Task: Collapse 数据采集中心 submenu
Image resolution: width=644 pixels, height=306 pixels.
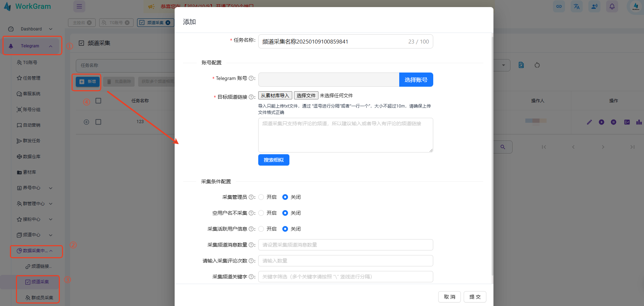Action: tap(51, 251)
